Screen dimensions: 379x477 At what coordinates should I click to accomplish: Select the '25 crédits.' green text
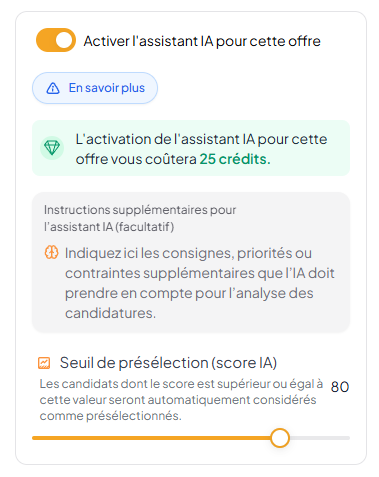pos(235,159)
